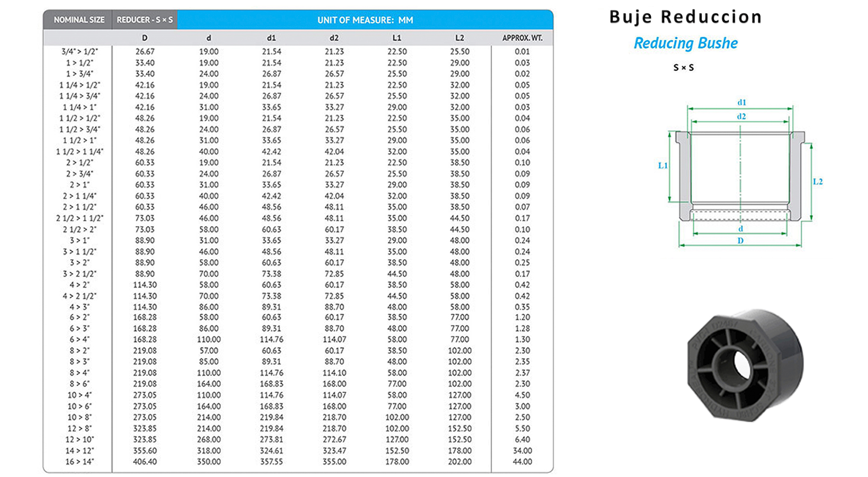The height and width of the screenshot is (477, 868).
Task: Click the Reducing Bushe subtitle text
Action: pyautogui.click(x=685, y=43)
